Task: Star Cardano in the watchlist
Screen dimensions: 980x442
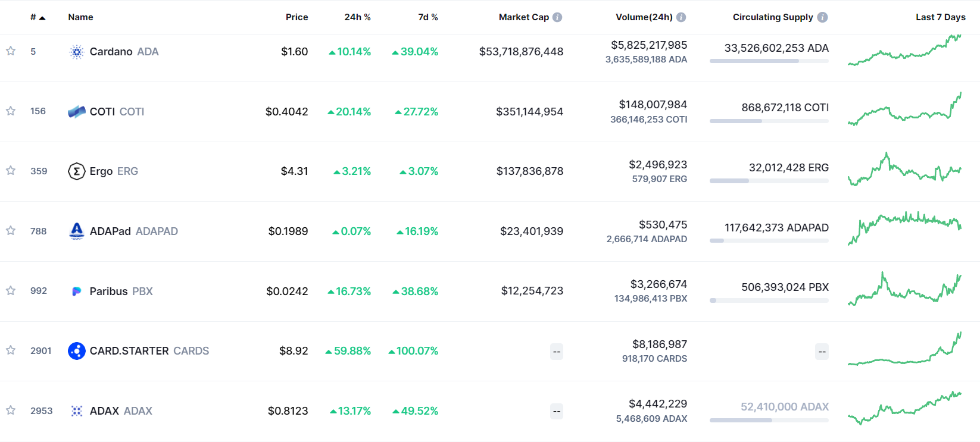Action: tap(11, 51)
